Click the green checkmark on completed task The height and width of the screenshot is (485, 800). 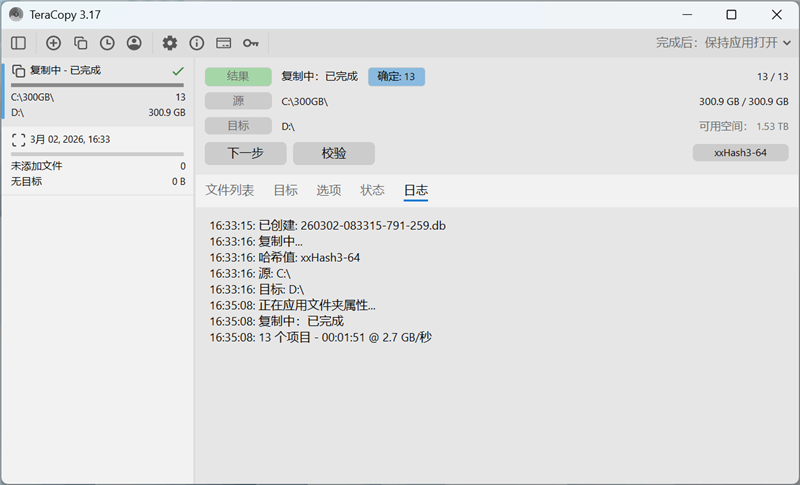178,71
